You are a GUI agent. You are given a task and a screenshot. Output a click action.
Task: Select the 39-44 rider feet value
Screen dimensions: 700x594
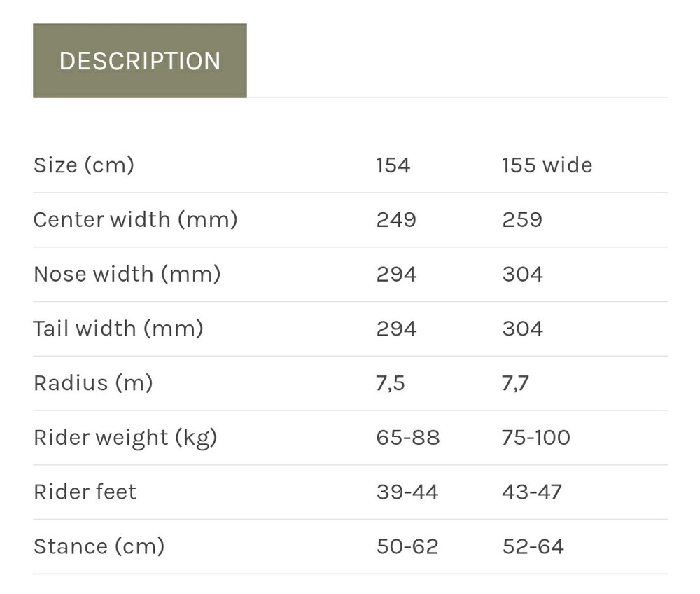point(407,492)
